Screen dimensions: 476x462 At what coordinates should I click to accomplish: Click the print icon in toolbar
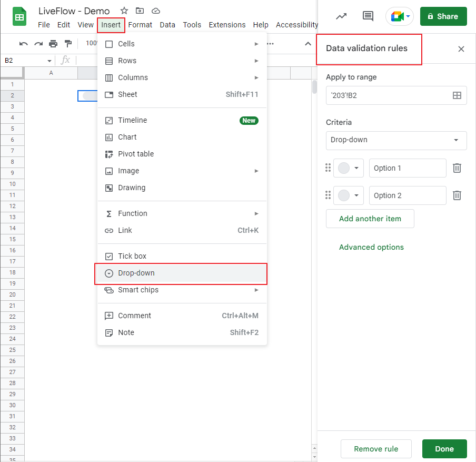pos(53,44)
